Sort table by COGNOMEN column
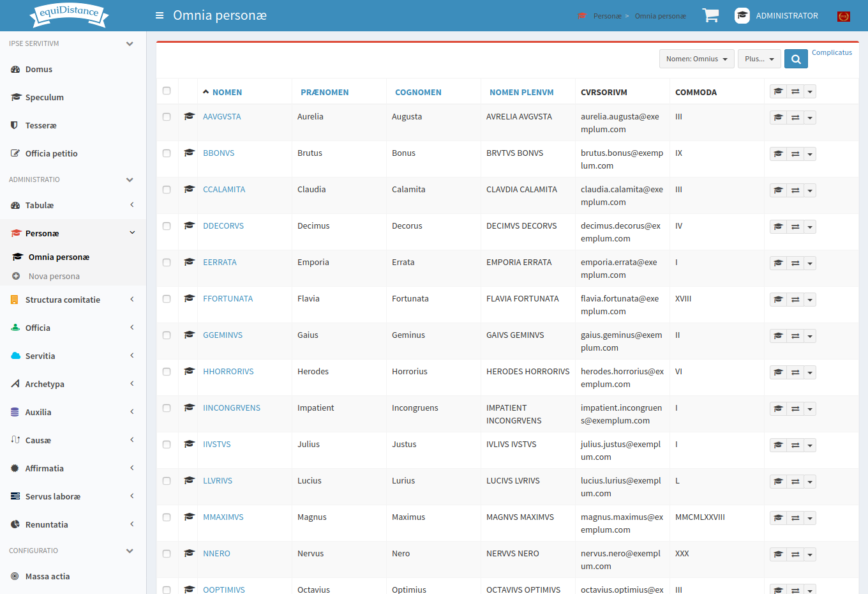 click(418, 92)
